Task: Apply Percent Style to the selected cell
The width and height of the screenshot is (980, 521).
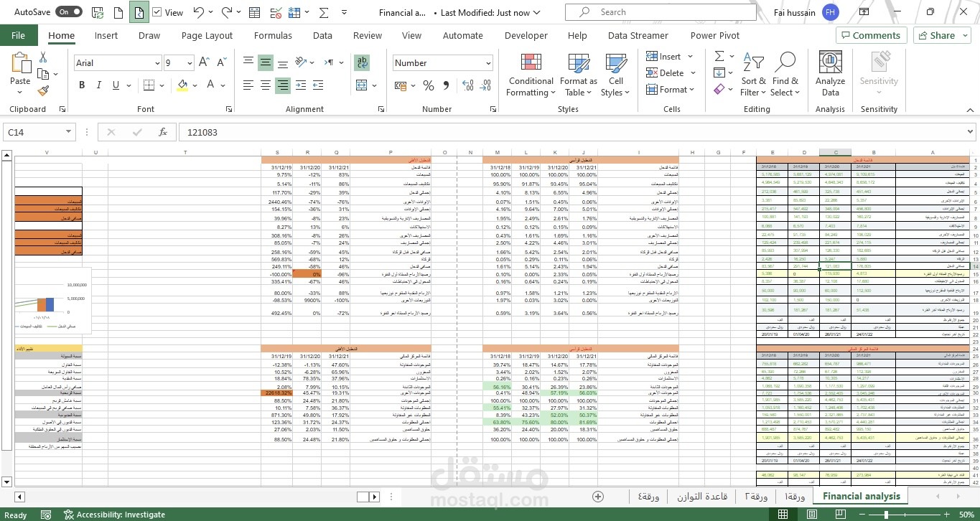Action: tap(429, 85)
